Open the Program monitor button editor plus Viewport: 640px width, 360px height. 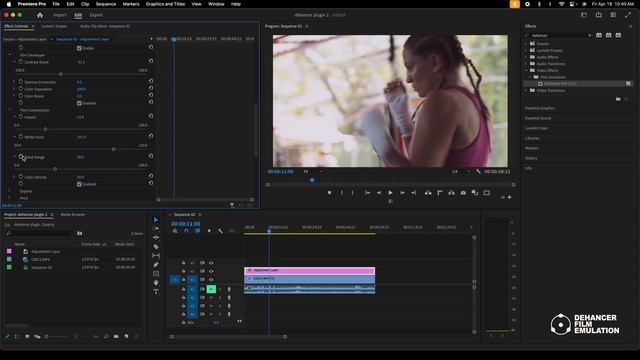coord(509,197)
